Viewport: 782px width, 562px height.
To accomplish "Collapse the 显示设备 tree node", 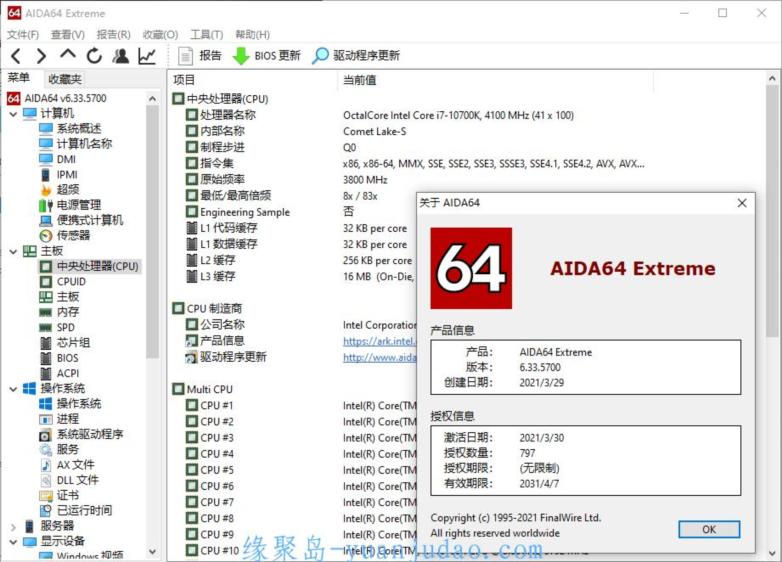I will tap(13, 542).
